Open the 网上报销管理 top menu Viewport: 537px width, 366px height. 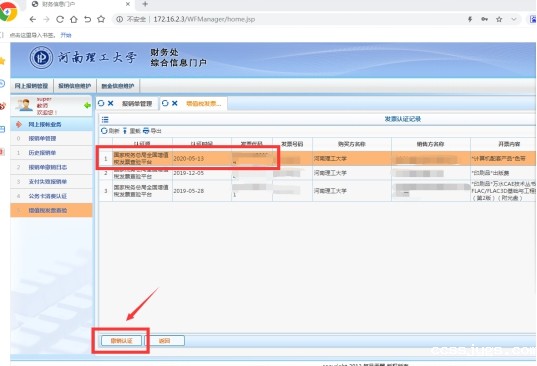click(32, 86)
